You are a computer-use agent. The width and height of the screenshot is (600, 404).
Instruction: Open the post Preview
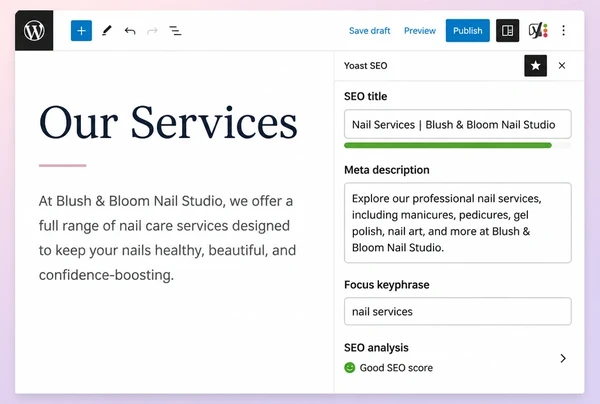pyautogui.click(x=420, y=31)
